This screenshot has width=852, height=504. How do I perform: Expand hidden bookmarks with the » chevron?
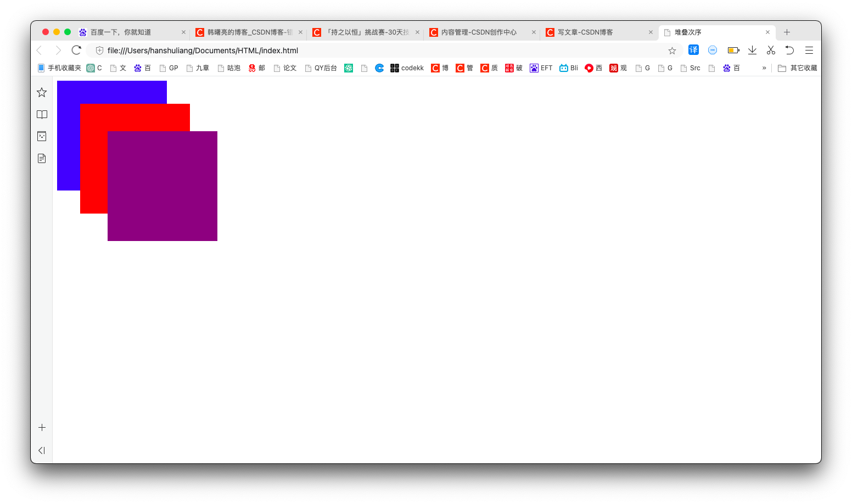pos(764,68)
